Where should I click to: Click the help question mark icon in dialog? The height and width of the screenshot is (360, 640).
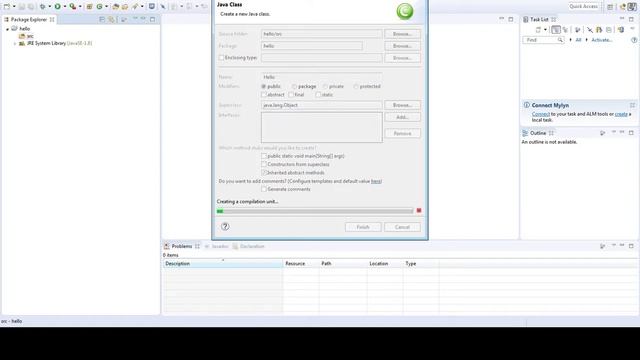(225, 227)
